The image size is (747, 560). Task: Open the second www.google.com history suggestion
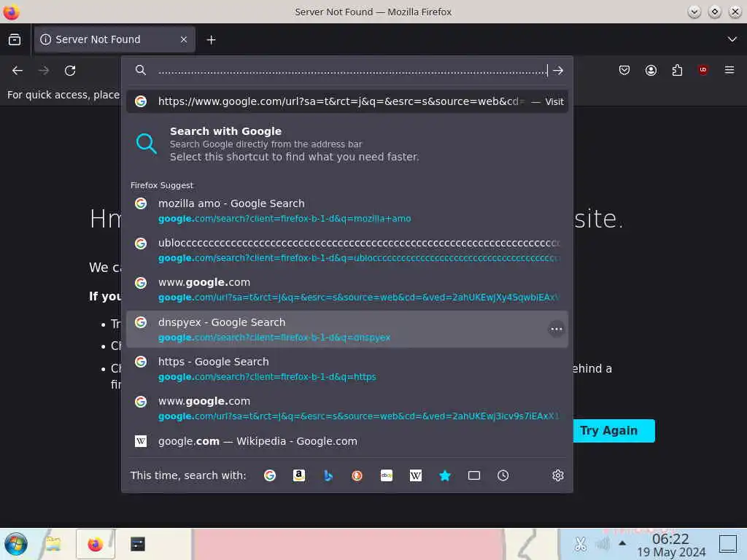347,408
